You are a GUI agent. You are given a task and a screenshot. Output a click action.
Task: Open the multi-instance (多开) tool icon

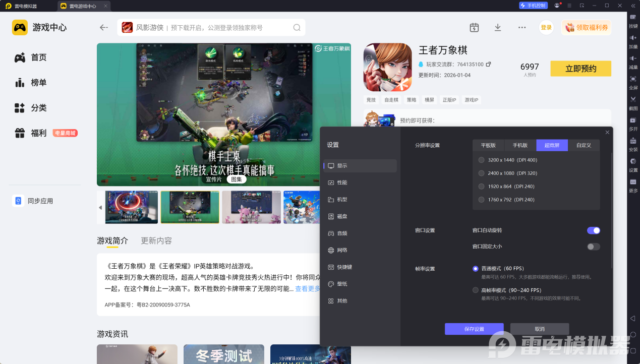click(633, 120)
